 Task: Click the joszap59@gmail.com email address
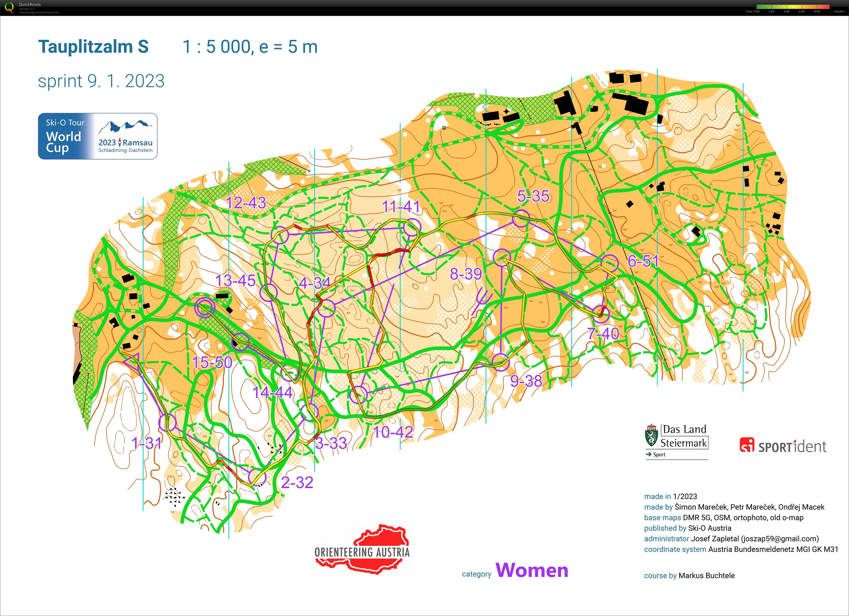tap(780, 539)
